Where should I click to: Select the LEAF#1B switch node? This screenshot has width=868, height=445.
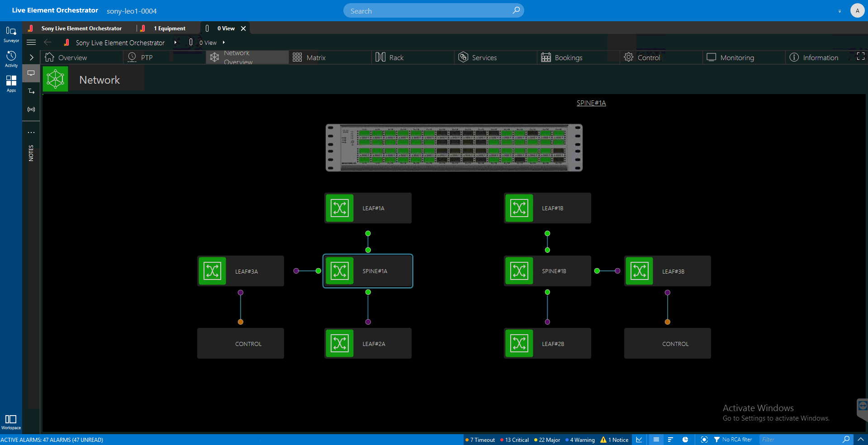(547, 208)
